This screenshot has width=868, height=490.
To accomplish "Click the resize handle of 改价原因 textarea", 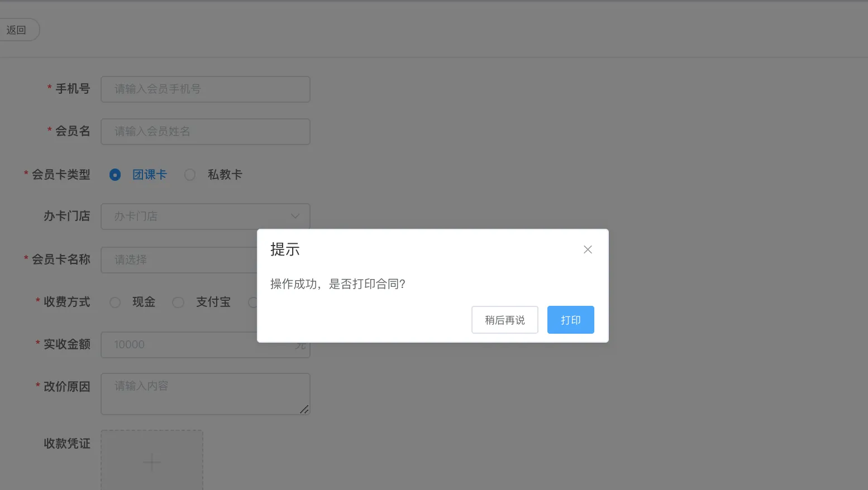I will [x=304, y=410].
